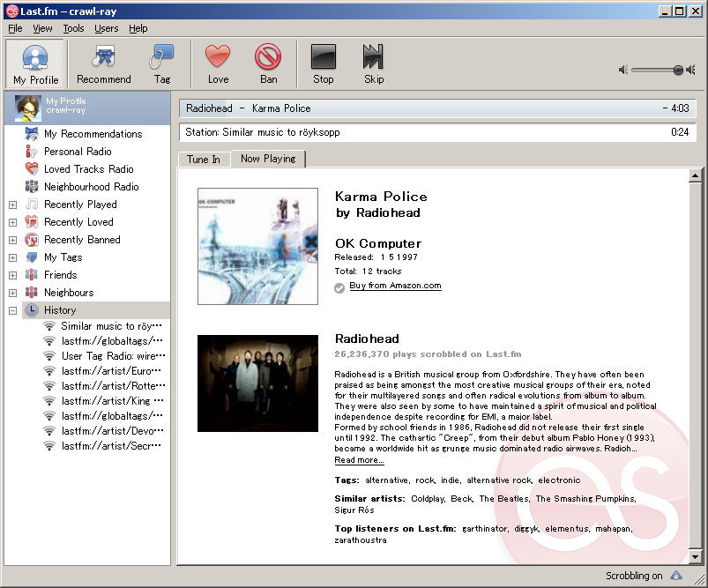708x588 pixels.
Task: Click the Radiohead band photo
Action: (x=257, y=383)
